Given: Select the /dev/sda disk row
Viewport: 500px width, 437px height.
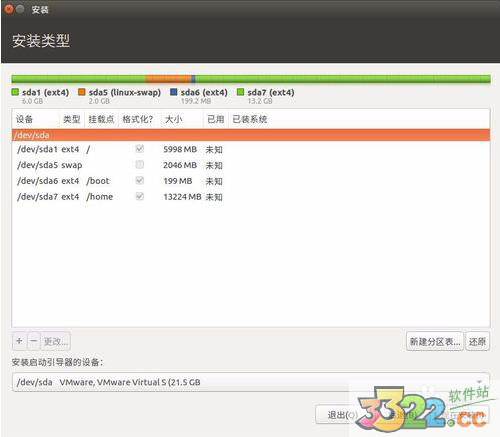Looking at the screenshot, I should pyautogui.click(x=251, y=135).
